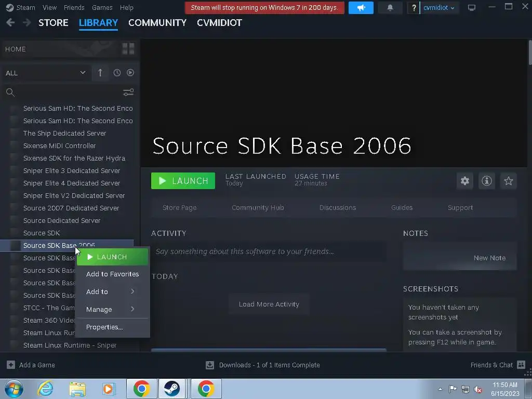Toggle the library grid view icon
Viewport: 532px width, 399px height.
tap(128, 49)
